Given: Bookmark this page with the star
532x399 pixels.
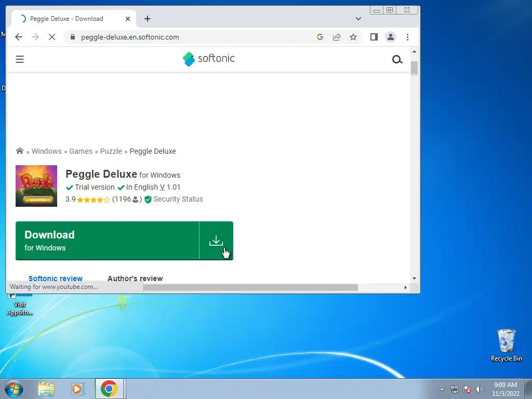Looking at the screenshot, I should (x=353, y=37).
